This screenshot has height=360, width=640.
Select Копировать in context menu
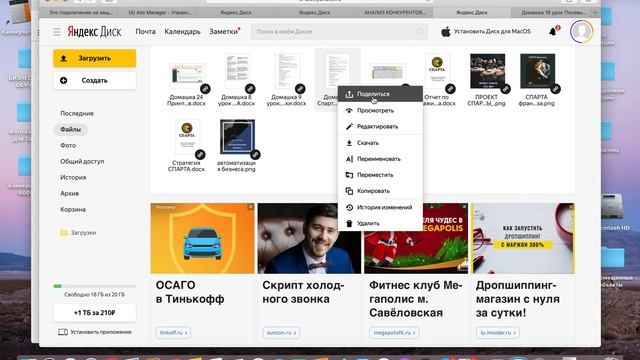[x=380, y=191]
